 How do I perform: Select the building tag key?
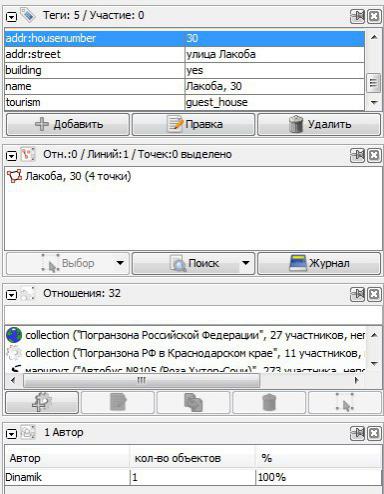tap(94, 70)
